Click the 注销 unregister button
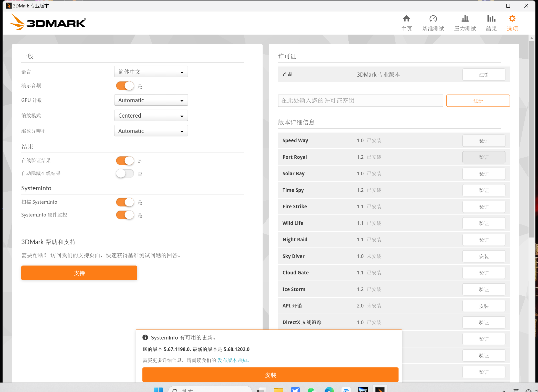 [x=484, y=75]
